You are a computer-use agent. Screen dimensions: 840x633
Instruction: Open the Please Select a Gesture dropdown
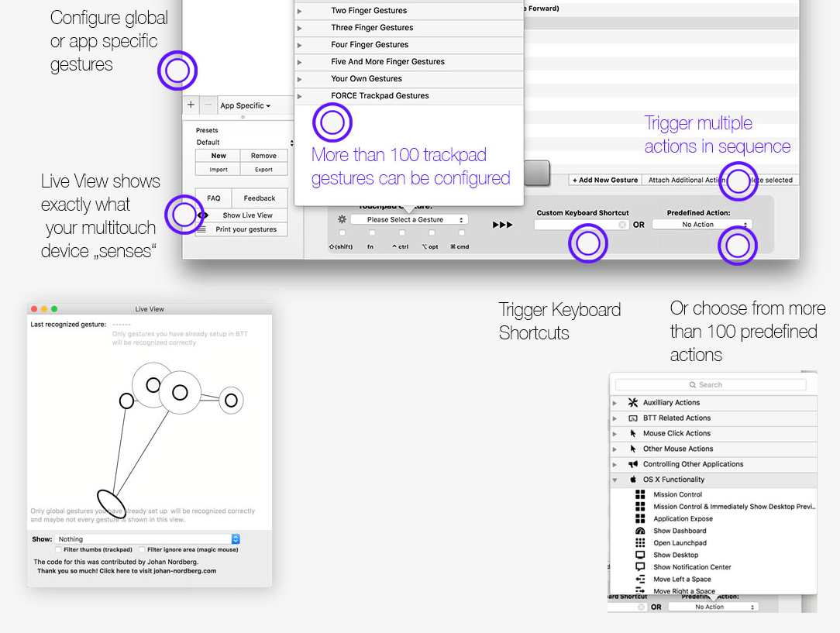pyautogui.click(x=409, y=219)
